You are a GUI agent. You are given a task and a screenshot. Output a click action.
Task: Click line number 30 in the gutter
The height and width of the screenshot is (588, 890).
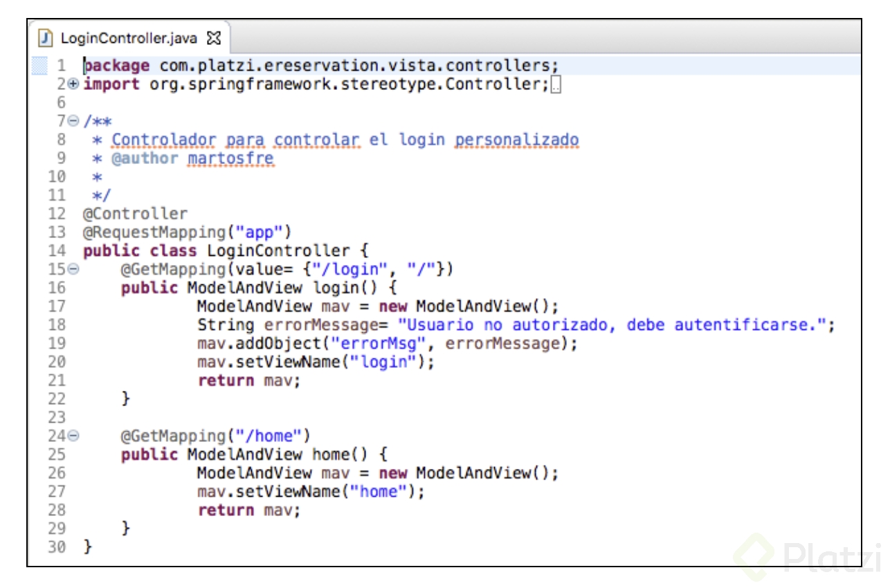point(57,548)
